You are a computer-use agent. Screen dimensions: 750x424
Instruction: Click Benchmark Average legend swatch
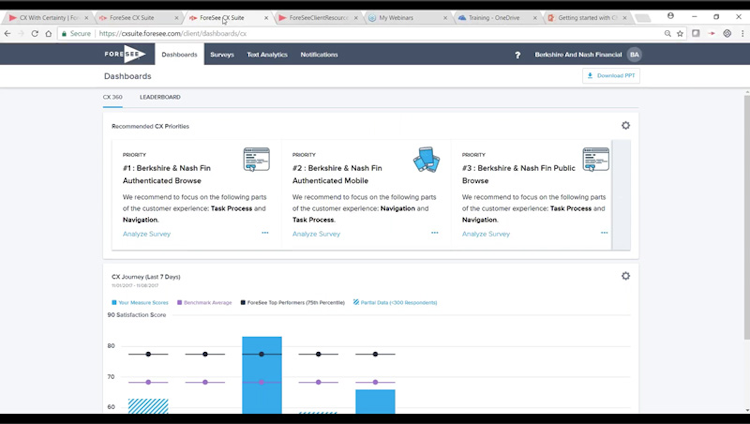pyautogui.click(x=179, y=302)
